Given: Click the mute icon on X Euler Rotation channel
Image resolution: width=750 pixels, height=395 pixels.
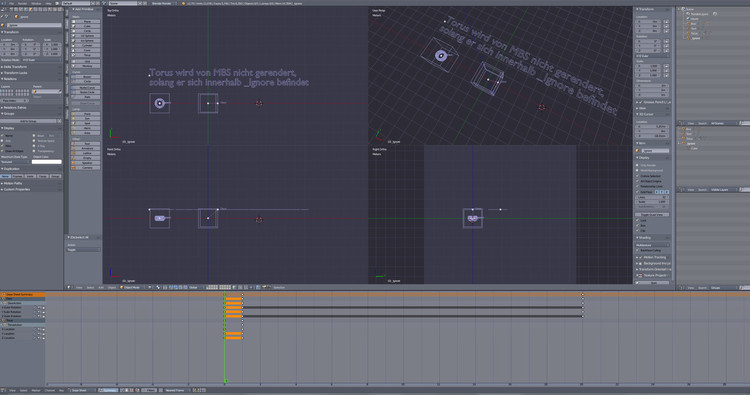Looking at the screenshot, I should (39, 307).
